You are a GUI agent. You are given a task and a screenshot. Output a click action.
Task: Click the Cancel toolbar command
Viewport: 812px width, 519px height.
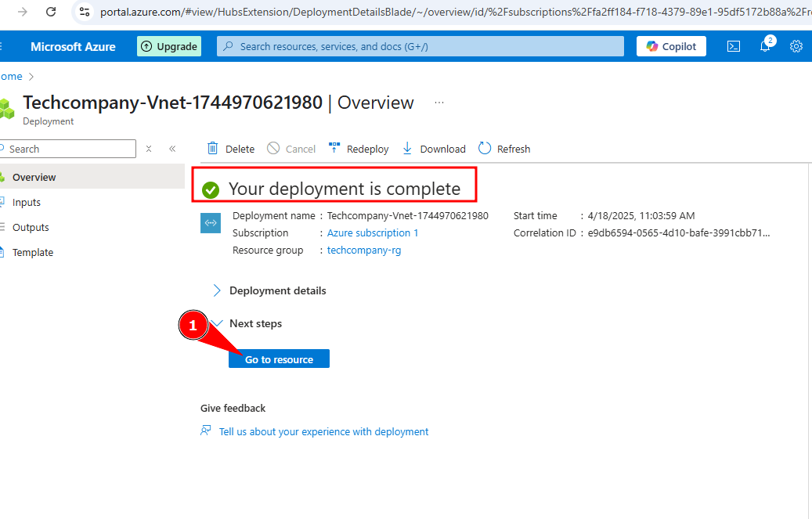click(x=291, y=149)
